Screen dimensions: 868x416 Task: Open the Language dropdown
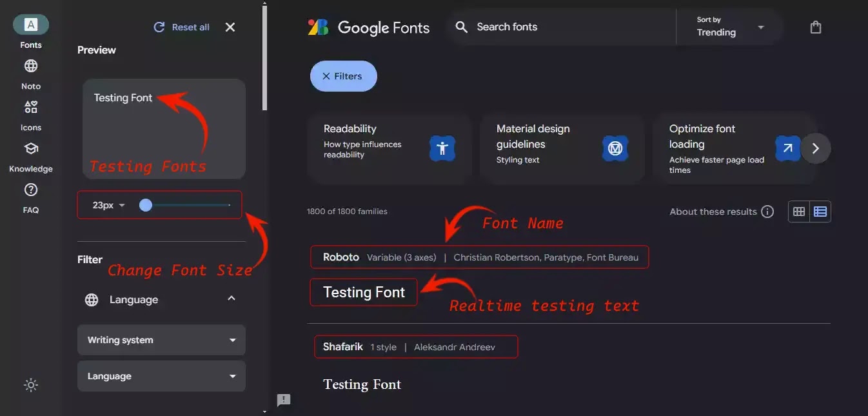(161, 376)
